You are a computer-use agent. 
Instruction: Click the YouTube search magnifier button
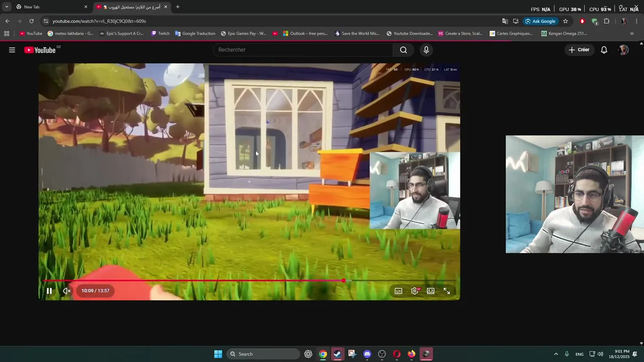[404, 50]
